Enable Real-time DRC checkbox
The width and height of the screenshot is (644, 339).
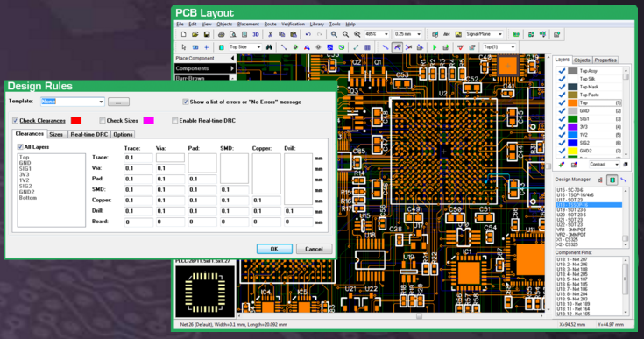click(175, 120)
